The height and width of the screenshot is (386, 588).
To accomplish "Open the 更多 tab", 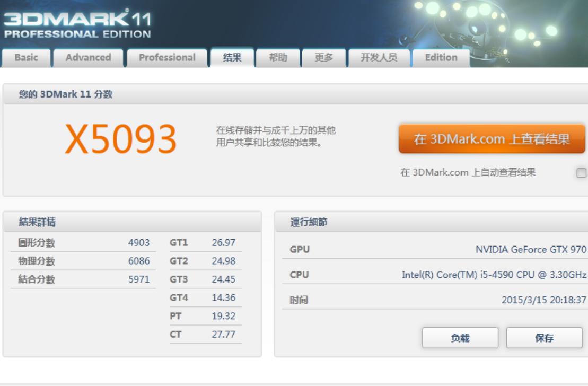I will point(323,58).
